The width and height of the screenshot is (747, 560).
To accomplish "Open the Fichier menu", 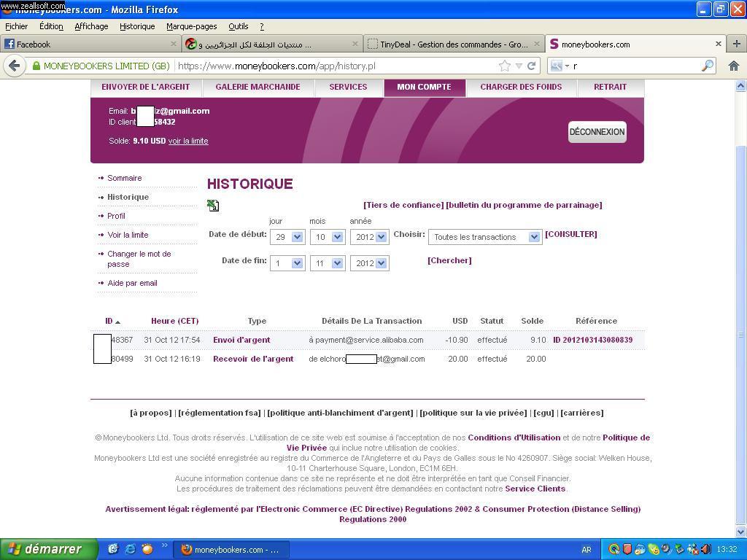I will click(x=17, y=26).
